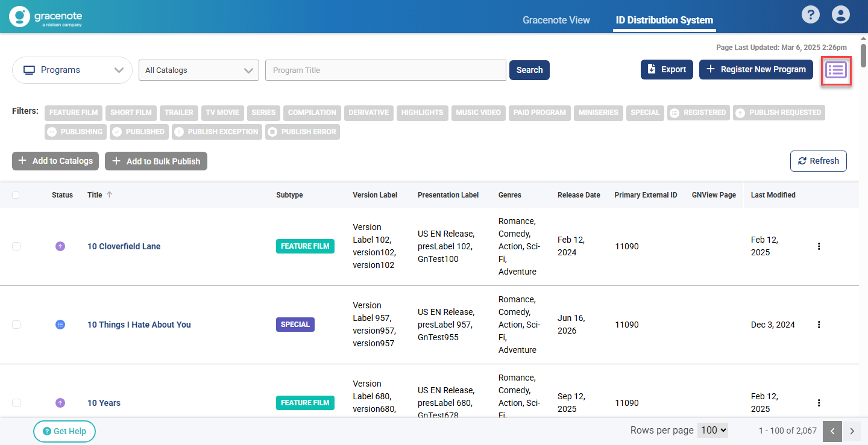868x445 pixels.
Task: Click the status icon for 10 Things I Hate About You
Action: point(60,325)
